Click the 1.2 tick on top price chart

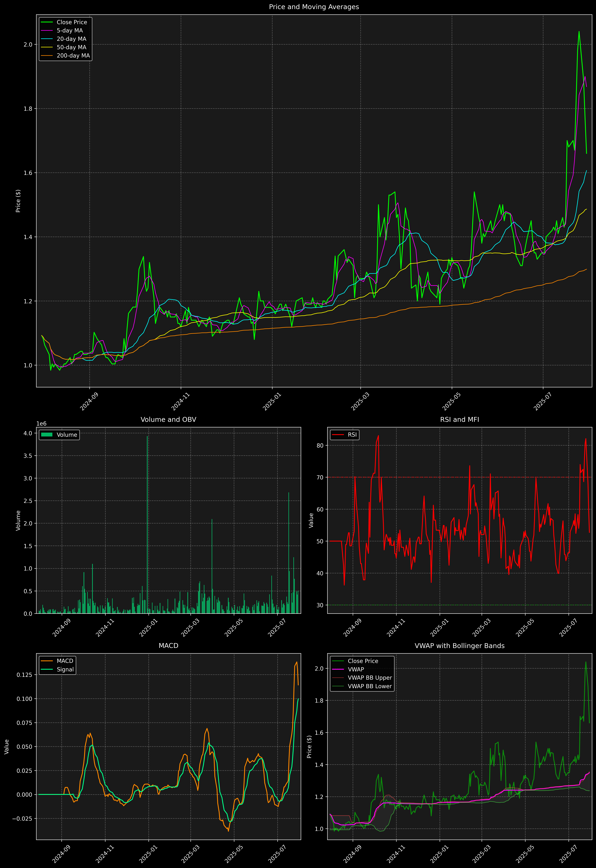pos(28,301)
